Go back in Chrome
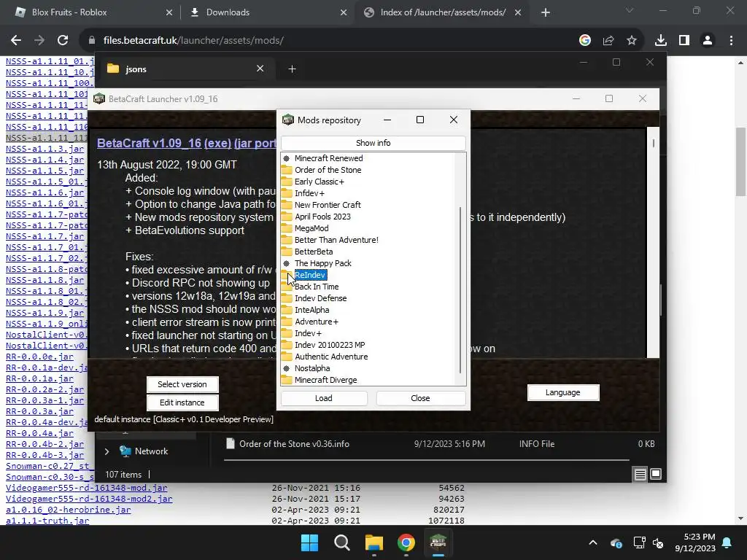 click(16, 41)
